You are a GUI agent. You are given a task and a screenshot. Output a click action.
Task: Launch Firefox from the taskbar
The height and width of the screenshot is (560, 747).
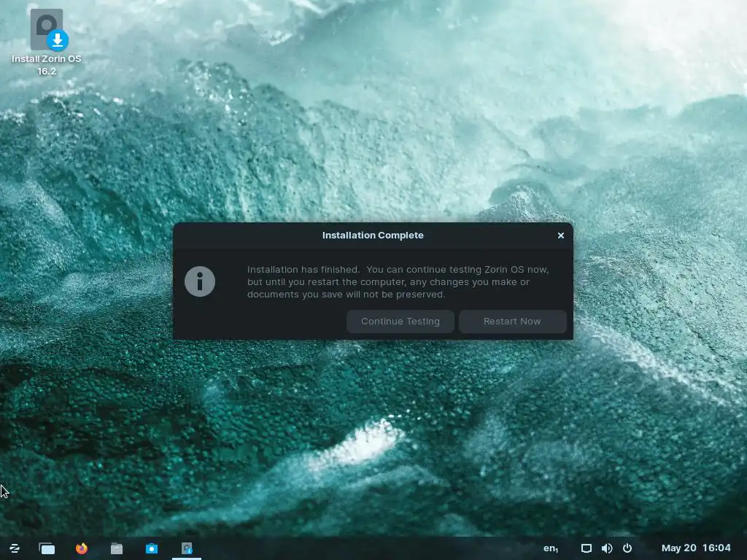click(82, 548)
